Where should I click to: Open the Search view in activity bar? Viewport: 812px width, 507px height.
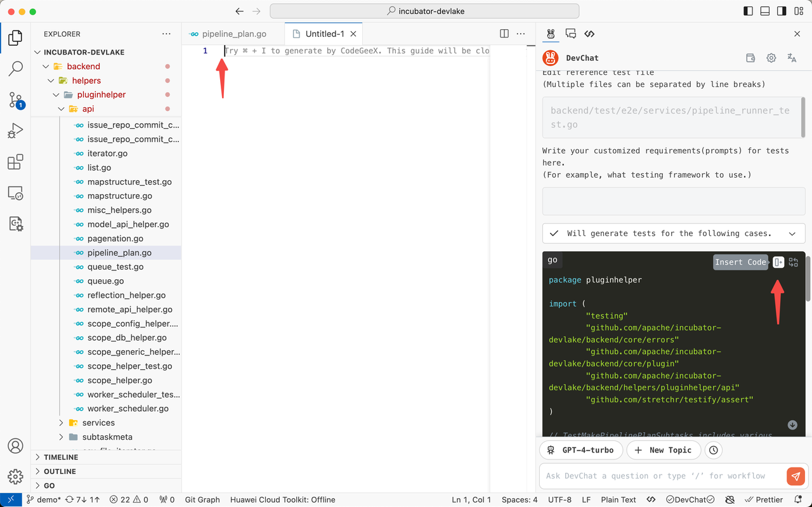tap(15, 69)
